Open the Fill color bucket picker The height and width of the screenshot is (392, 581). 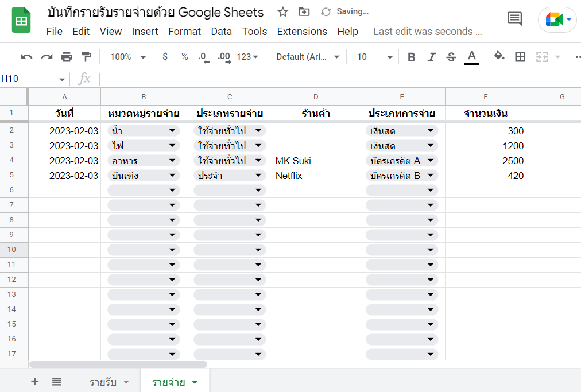(x=499, y=56)
